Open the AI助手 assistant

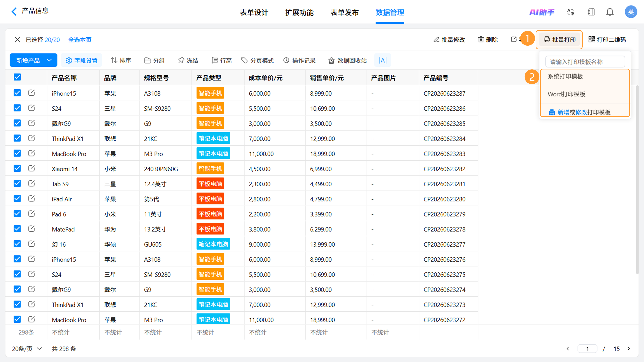pyautogui.click(x=542, y=12)
